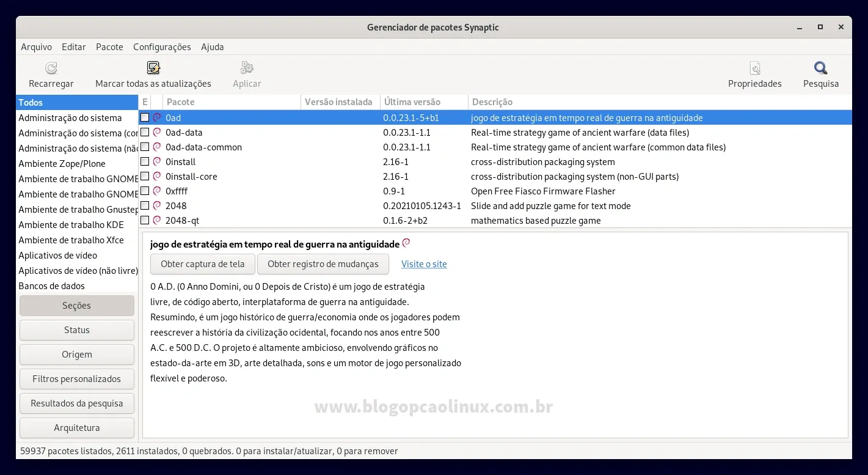Screen dimensions: 868x475
Task: Select Aplicativos de vídeo category
Action: 78,256
